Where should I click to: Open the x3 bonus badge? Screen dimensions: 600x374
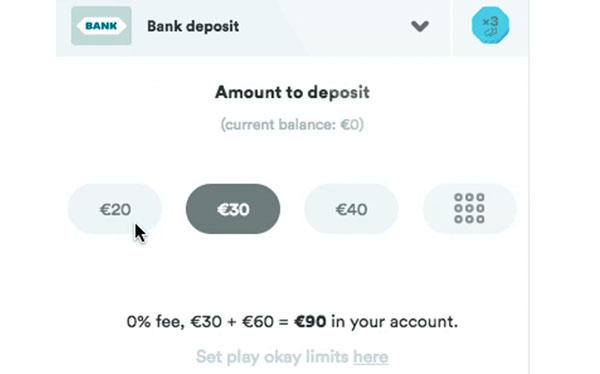coord(490,25)
